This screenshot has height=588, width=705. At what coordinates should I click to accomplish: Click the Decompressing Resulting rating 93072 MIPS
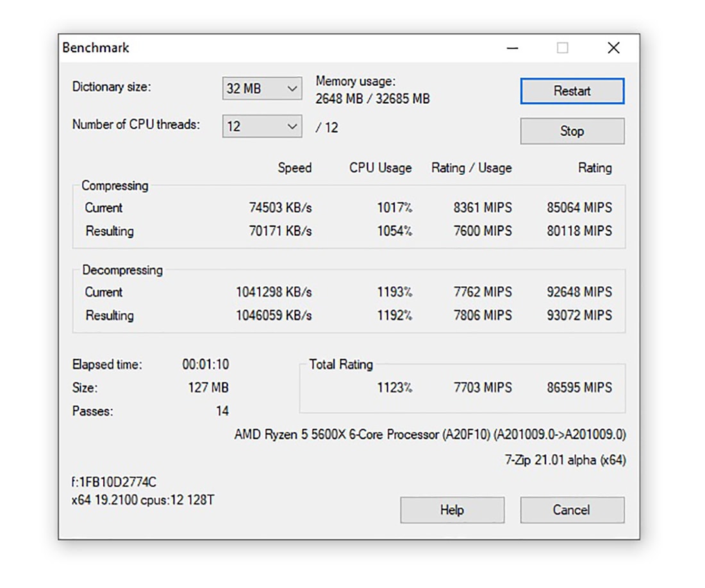coord(579,315)
